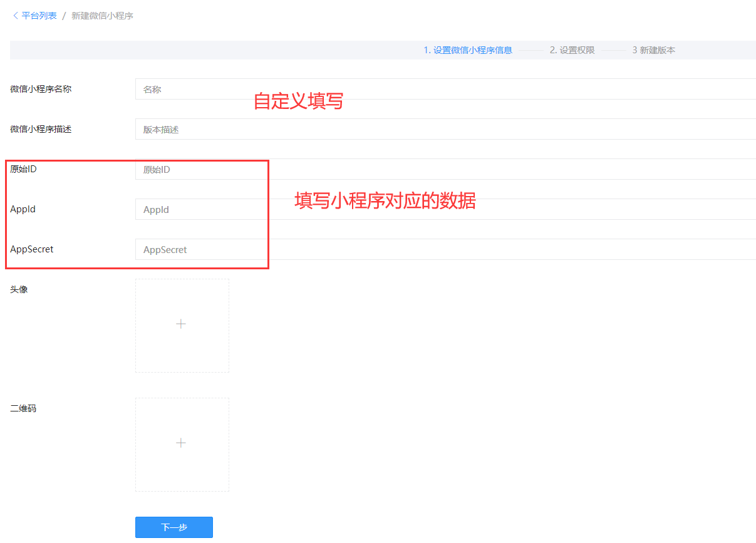Jump to step 3 新建版本
The image size is (756, 543).
tap(653, 50)
